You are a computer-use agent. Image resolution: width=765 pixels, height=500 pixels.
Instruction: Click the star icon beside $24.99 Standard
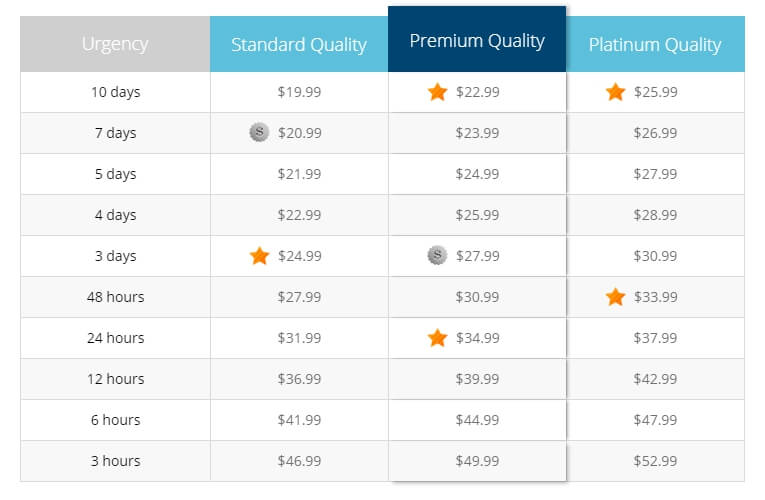pos(259,256)
